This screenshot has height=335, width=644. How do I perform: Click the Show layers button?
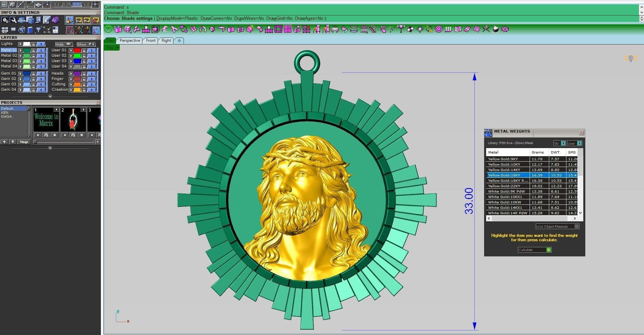pos(86,44)
